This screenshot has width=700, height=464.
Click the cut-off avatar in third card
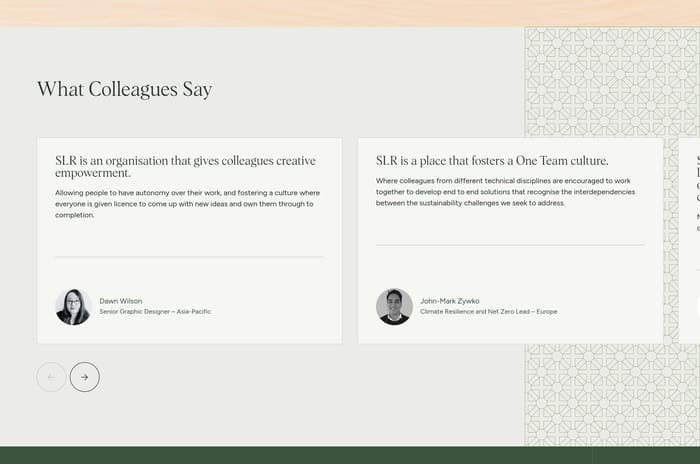click(698, 307)
